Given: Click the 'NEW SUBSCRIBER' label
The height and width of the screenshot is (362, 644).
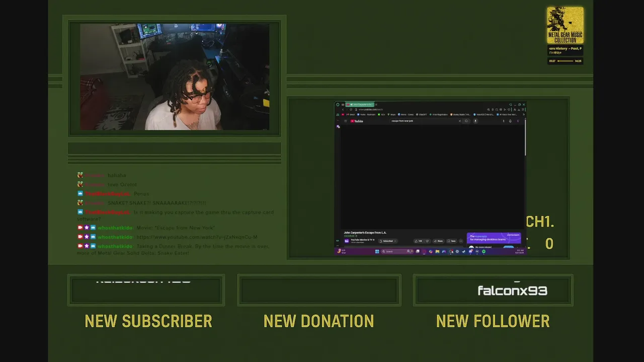Looking at the screenshot, I should 148,321.
